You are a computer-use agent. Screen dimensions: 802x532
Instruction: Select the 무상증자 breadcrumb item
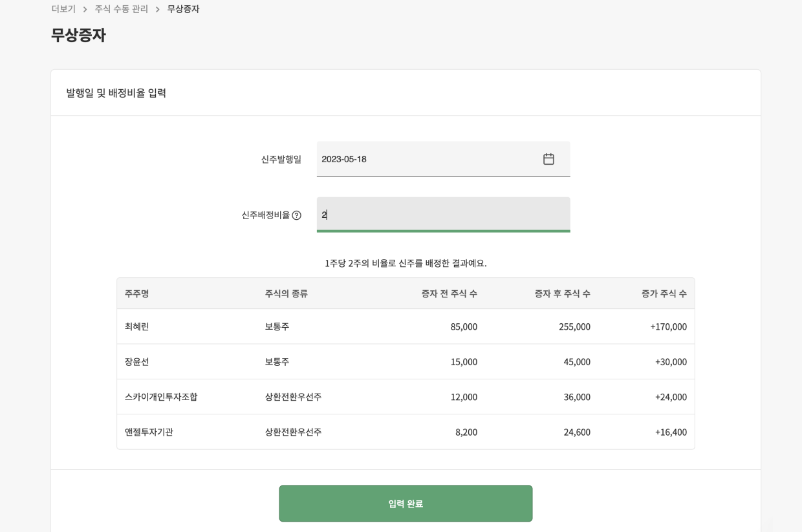pyautogui.click(x=183, y=9)
